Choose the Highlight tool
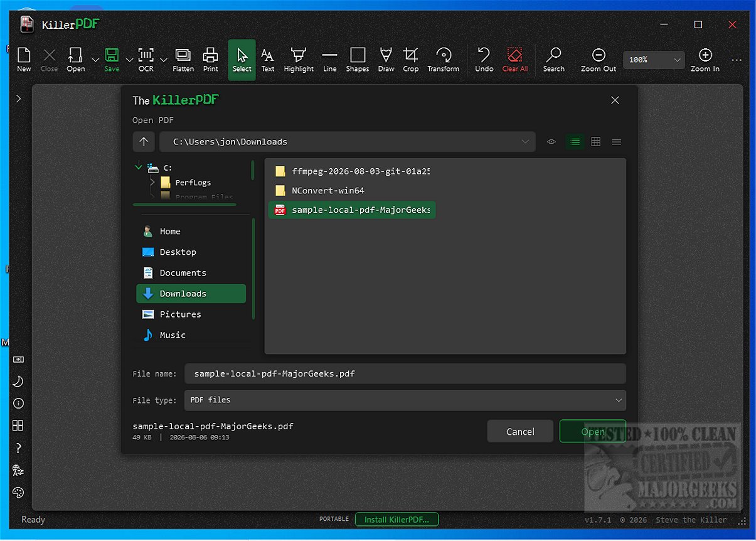The width and height of the screenshot is (756, 541). click(x=299, y=60)
